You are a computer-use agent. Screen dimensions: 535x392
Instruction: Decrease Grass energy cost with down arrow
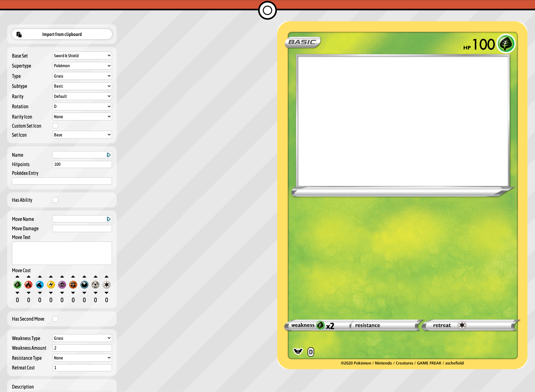(x=18, y=293)
